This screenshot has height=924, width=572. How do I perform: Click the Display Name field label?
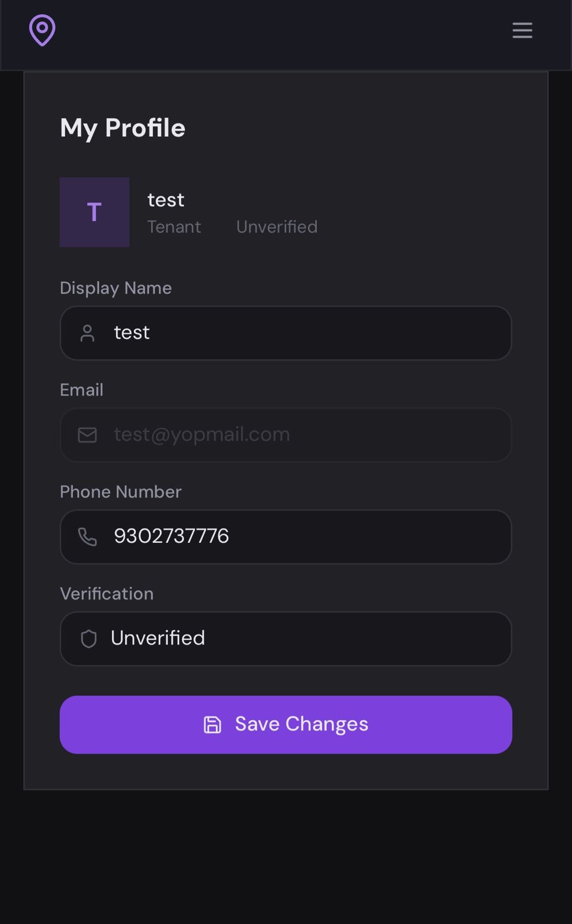[115, 288]
